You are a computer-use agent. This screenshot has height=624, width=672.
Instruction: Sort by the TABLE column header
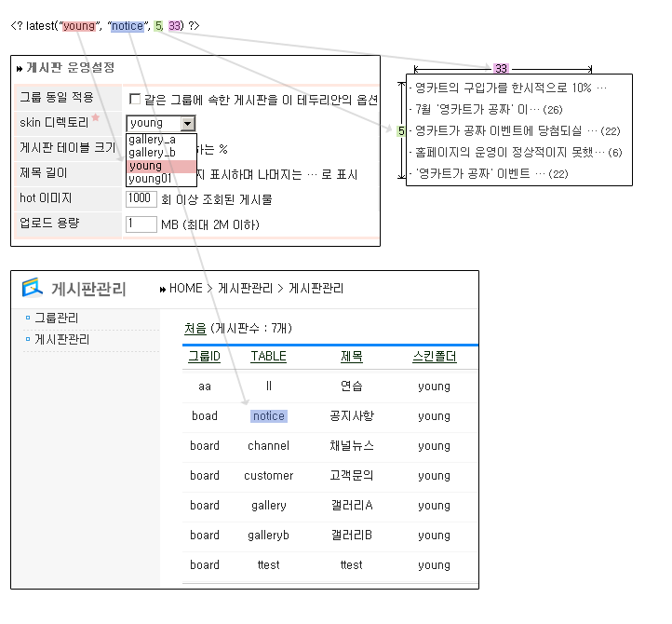[x=268, y=357]
